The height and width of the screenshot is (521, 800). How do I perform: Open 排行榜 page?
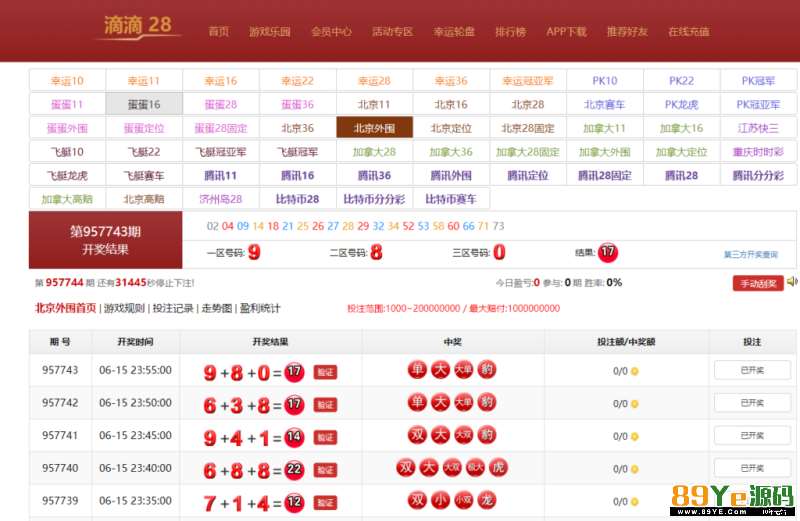point(511,32)
